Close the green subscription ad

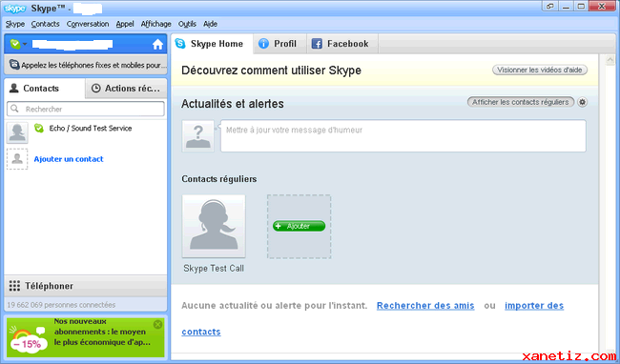coord(157,325)
